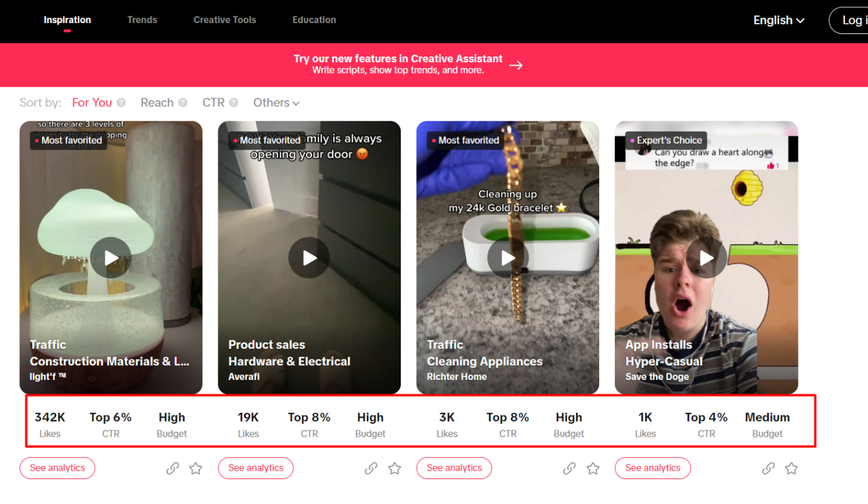See analytics for the light'f ad
Image resolution: width=868 pixels, height=504 pixels.
tap(57, 468)
